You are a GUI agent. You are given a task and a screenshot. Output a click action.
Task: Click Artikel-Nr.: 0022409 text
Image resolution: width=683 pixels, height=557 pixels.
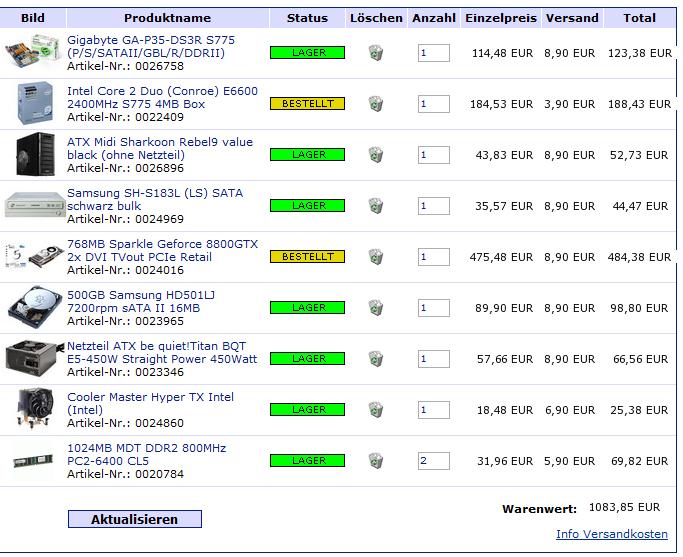(125, 117)
